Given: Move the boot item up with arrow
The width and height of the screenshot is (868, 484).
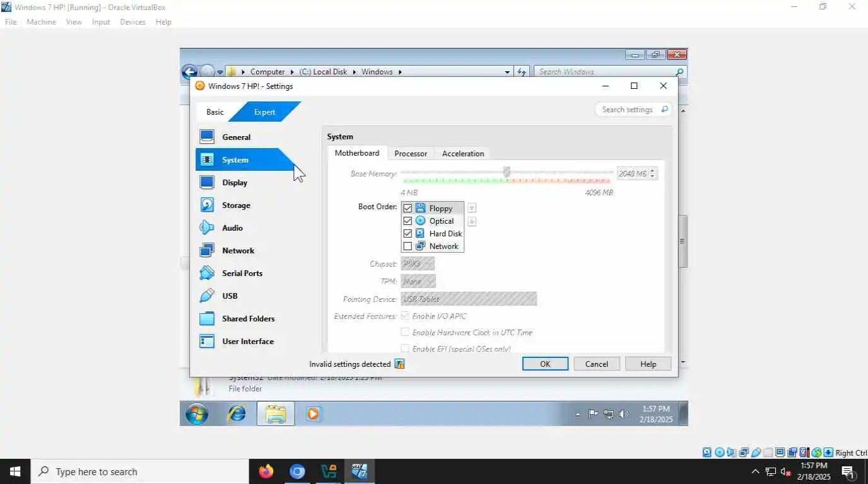Looking at the screenshot, I should pyautogui.click(x=471, y=208).
